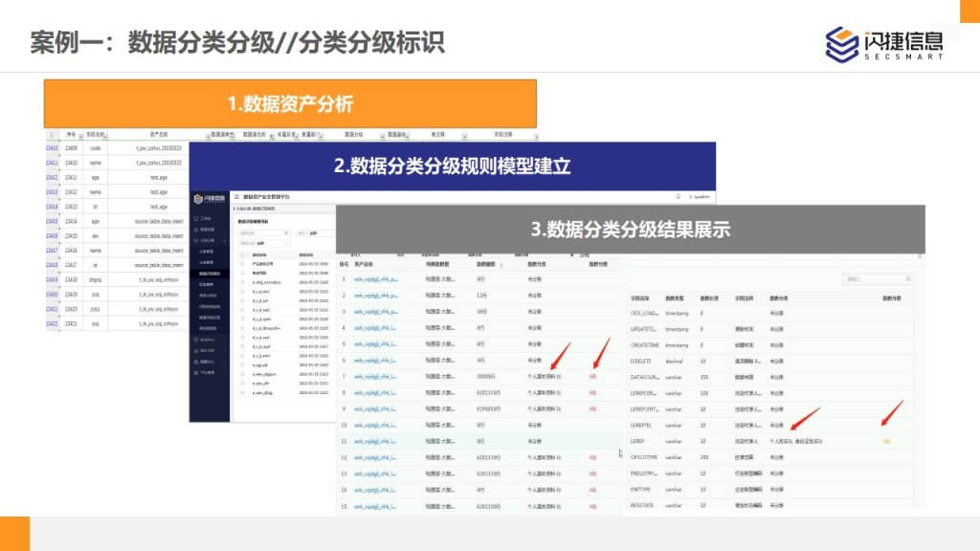Open asset name link in result row 4
Image resolution: width=980 pixels, height=551 pixels.
coord(375,328)
